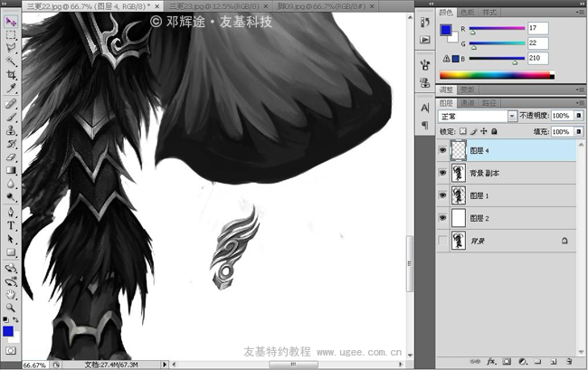This screenshot has width=588, height=370.
Task: Select the Healing Brush tool
Action: [11, 103]
